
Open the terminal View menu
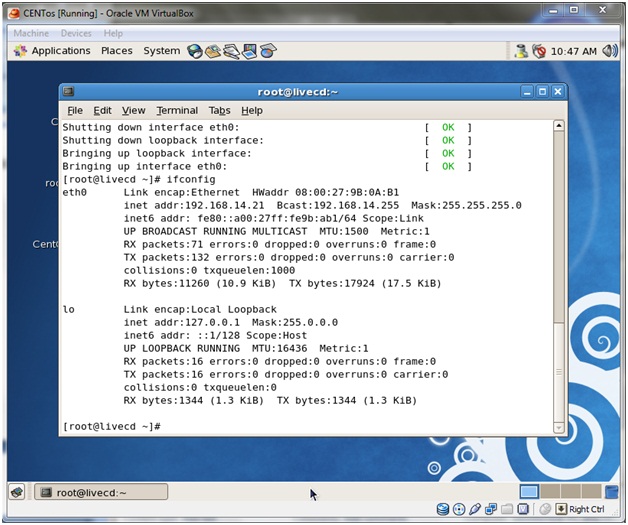click(133, 111)
